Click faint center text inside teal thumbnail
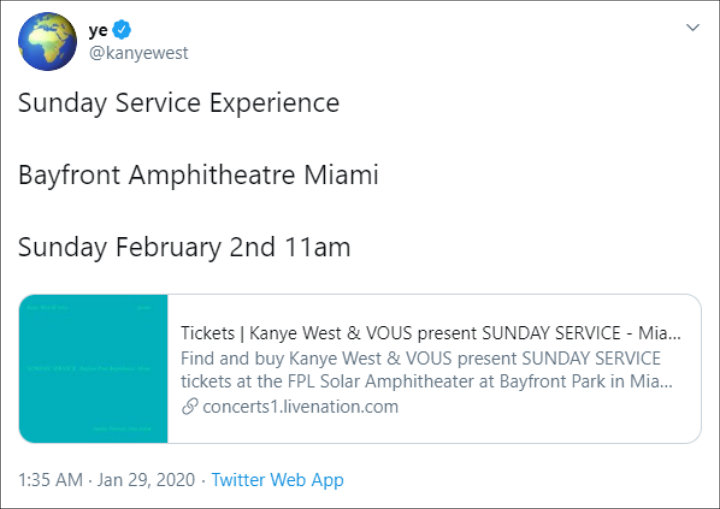The width and height of the screenshot is (720, 509). 89,368
